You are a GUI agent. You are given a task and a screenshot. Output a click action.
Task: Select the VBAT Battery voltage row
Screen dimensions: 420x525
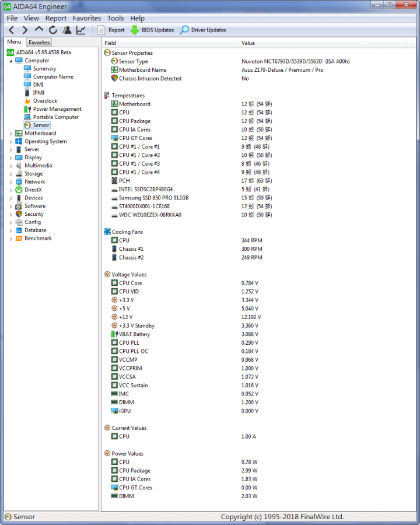tap(258, 334)
